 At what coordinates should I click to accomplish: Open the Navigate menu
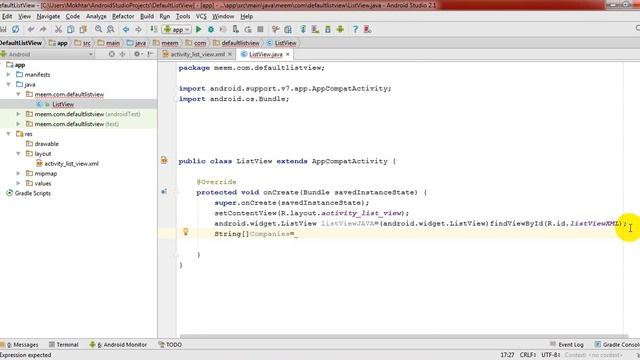pyautogui.click(x=48, y=16)
